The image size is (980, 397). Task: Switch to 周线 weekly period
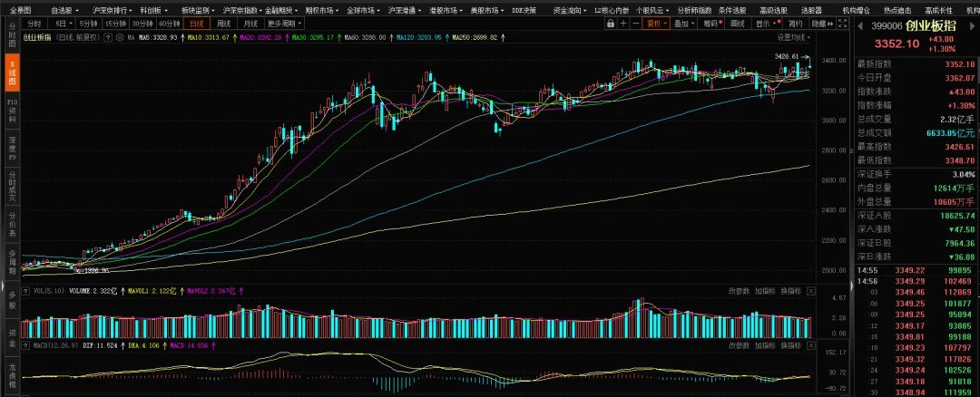224,24
